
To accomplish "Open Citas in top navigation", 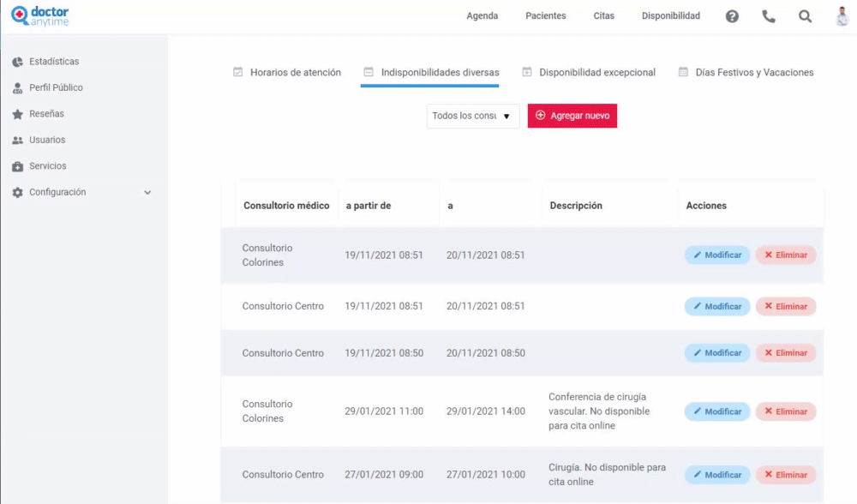I will (604, 15).
